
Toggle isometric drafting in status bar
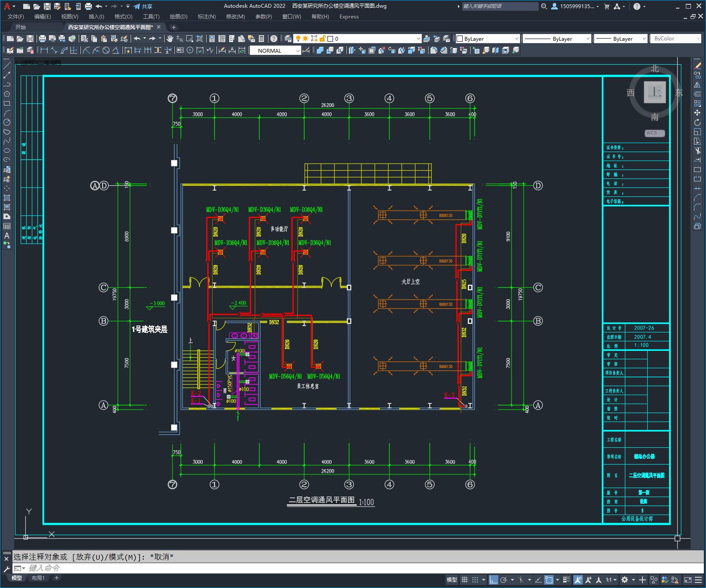point(521,580)
